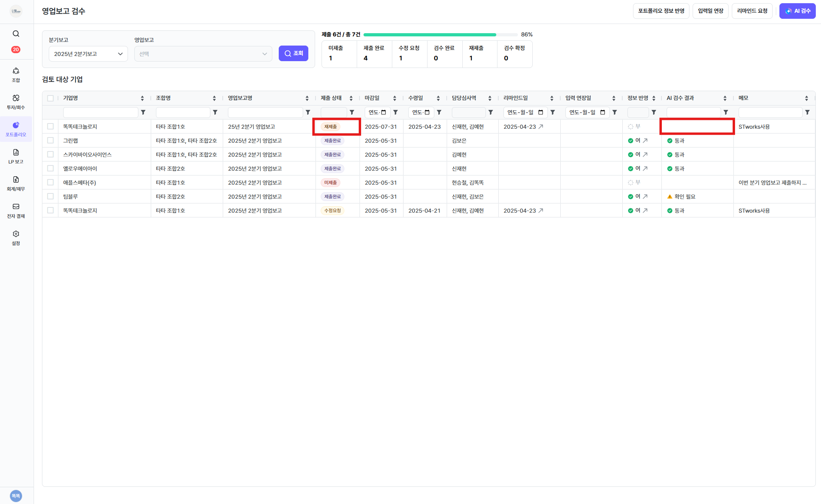The height and width of the screenshot is (504, 821).
Task: Click 리마인드 요청 button
Action: 752,11
